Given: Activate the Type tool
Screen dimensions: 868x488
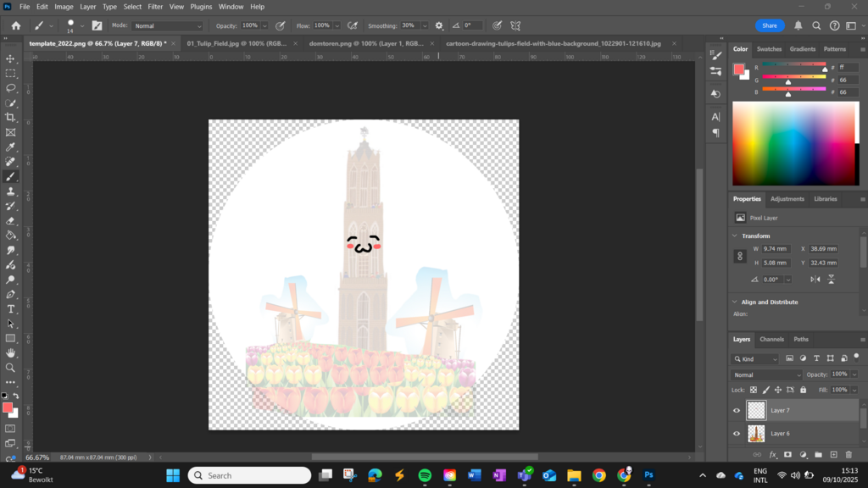Looking at the screenshot, I should click(11, 309).
